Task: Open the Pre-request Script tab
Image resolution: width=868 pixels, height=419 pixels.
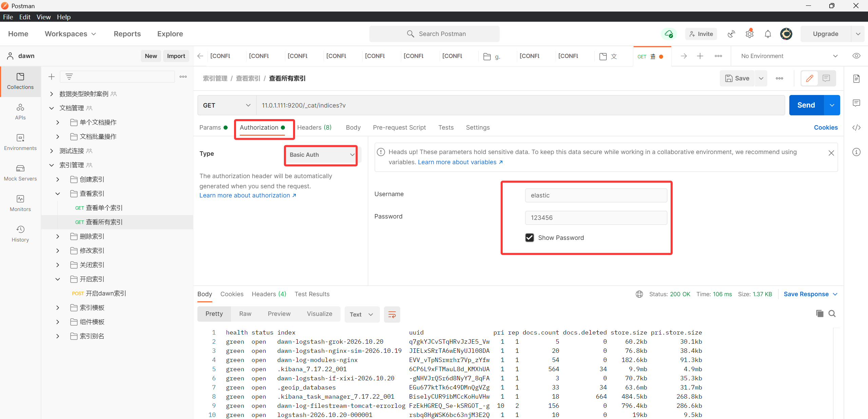Action: coord(399,128)
